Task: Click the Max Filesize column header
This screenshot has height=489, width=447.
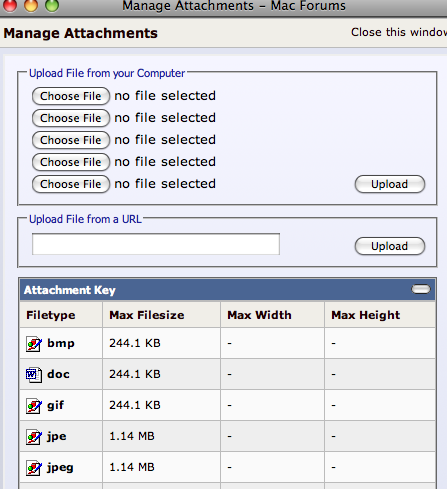Action: pyautogui.click(x=147, y=315)
